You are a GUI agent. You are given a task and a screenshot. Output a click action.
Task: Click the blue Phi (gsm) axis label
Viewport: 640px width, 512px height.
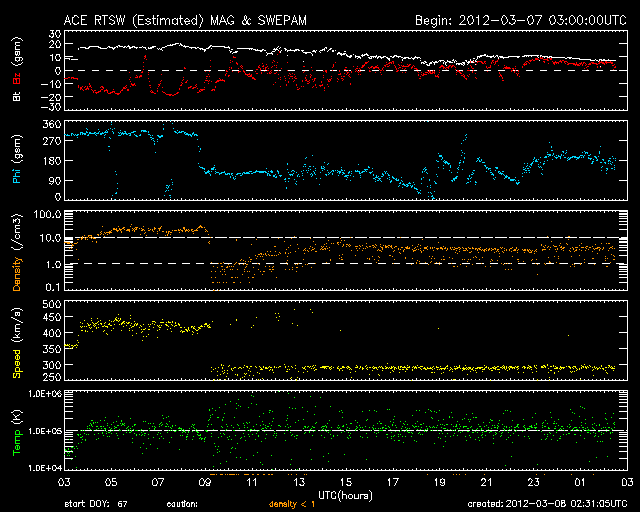(17, 160)
